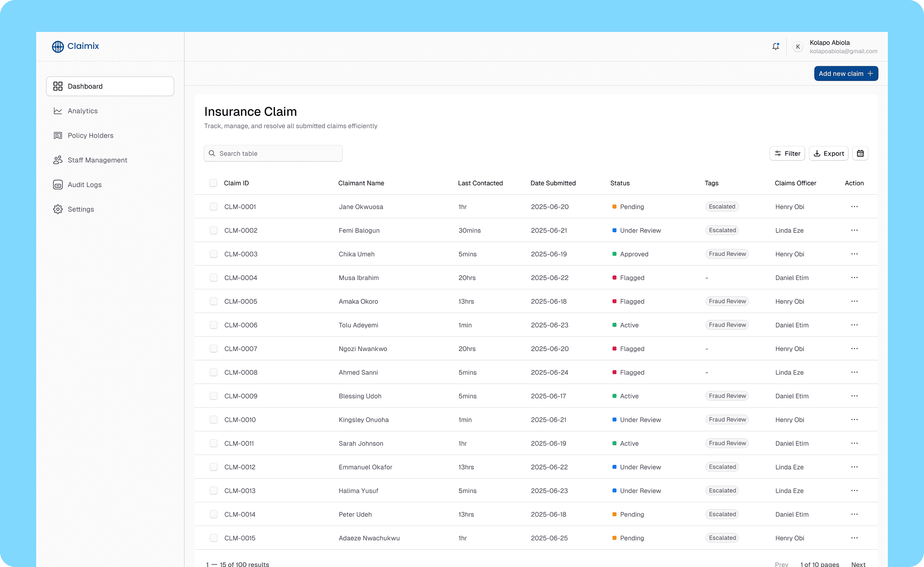The image size is (924, 567).
Task: Open the Filter options
Action: (787, 153)
